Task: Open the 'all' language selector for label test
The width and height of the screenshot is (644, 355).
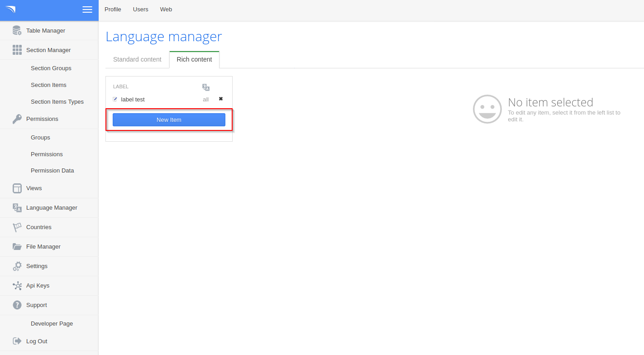Action: pyautogui.click(x=205, y=99)
